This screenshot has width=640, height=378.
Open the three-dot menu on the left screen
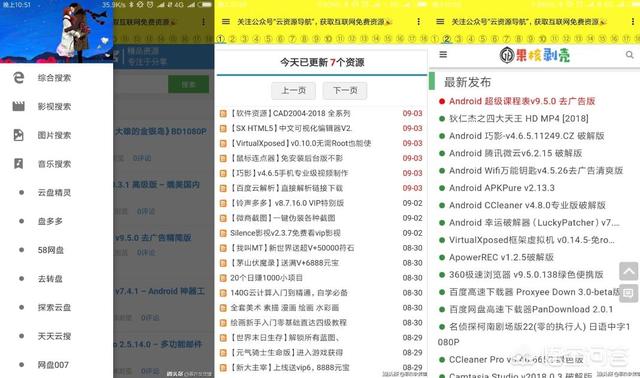[x=203, y=22]
